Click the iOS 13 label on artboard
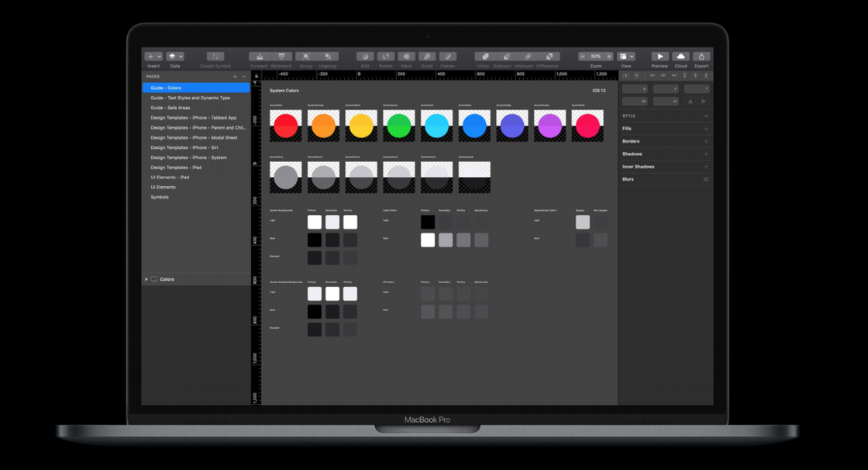The width and height of the screenshot is (868, 470). tap(599, 90)
